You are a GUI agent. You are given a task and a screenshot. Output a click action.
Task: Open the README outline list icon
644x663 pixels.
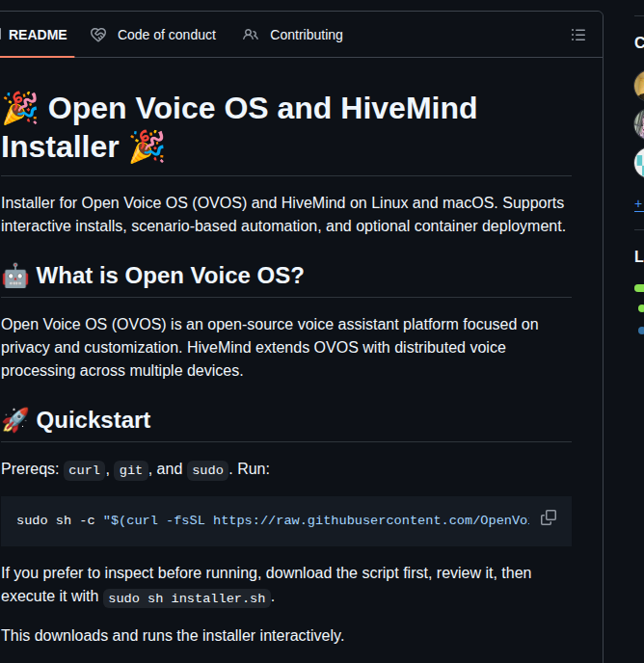click(x=578, y=35)
